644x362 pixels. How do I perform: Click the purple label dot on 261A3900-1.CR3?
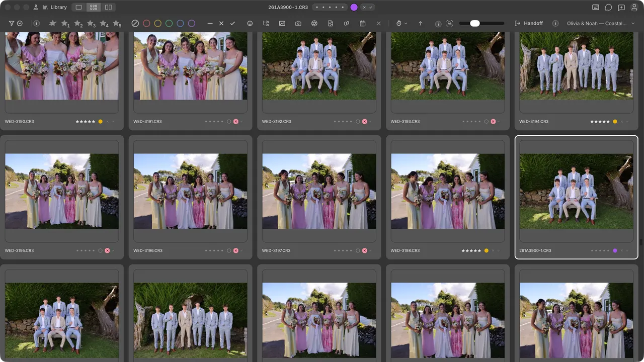pyautogui.click(x=615, y=250)
